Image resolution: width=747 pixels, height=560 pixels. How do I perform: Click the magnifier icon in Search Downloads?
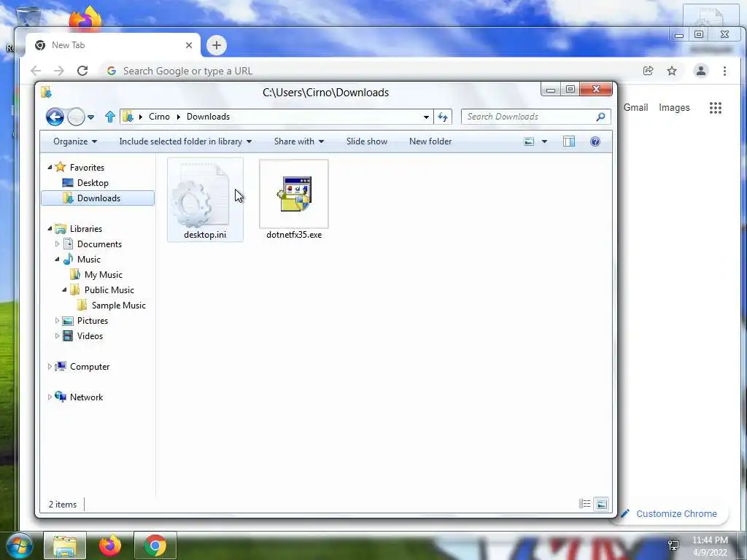600,117
